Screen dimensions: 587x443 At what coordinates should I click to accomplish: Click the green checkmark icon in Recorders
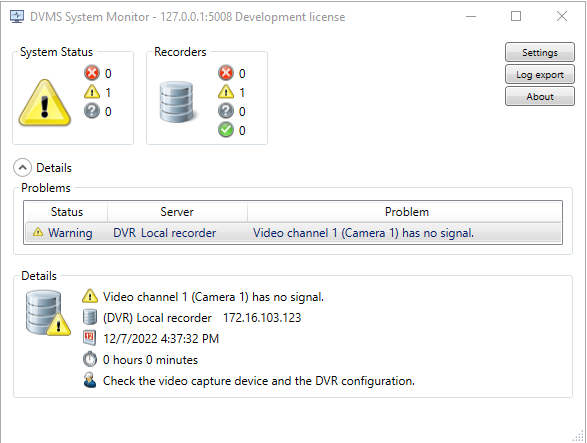(x=226, y=130)
